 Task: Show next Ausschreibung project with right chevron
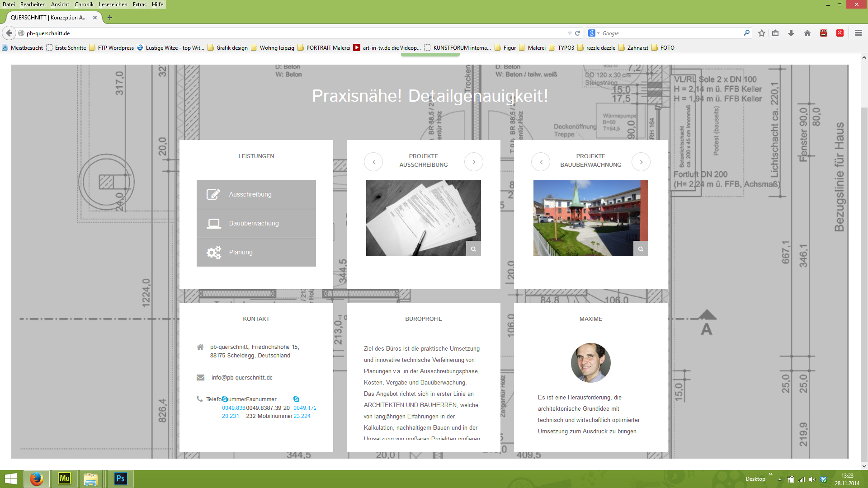(x=474, y=162)
